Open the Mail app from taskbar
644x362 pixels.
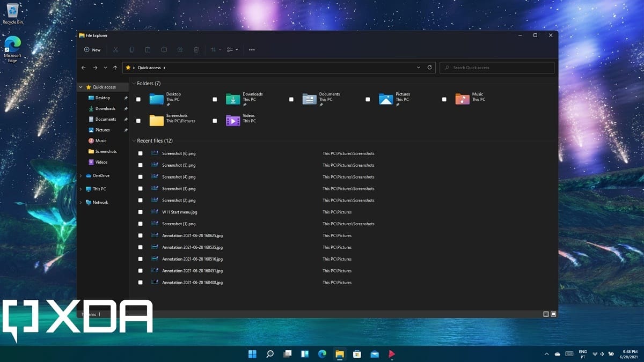point(375,354)
